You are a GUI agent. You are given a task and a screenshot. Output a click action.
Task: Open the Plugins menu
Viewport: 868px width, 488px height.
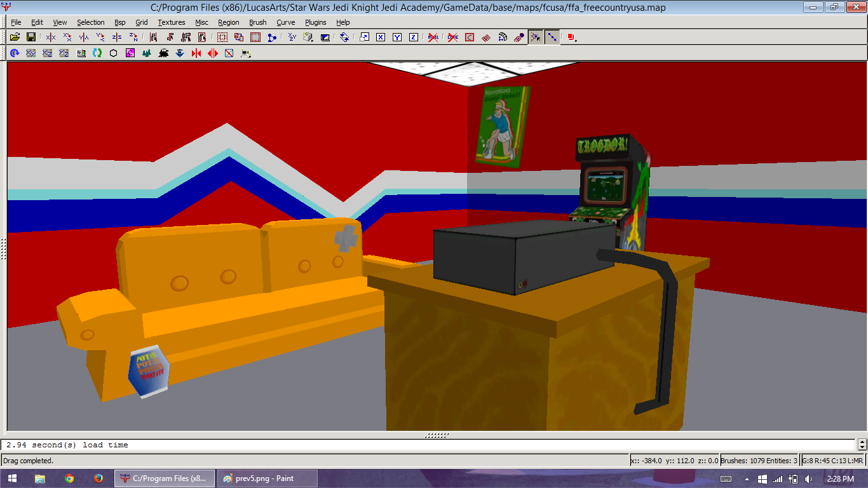pyautogui.click(x=316, y=22)
